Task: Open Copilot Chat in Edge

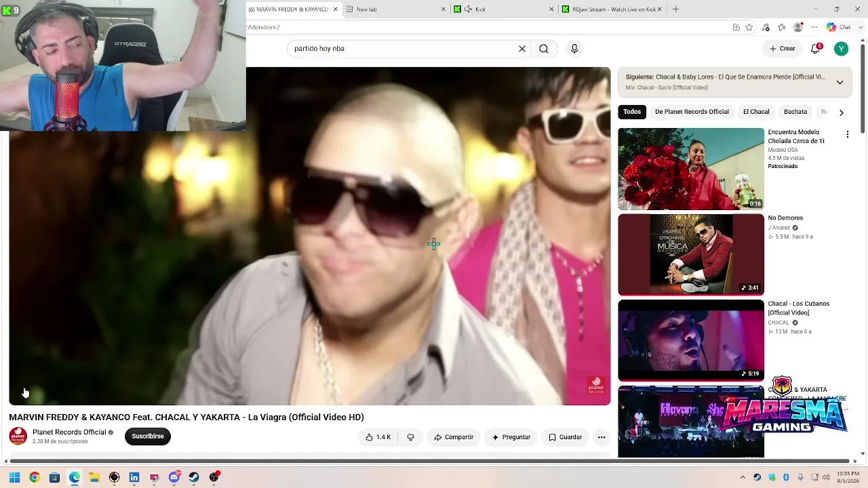Action: pyautogui.click(x=839, y=27)
